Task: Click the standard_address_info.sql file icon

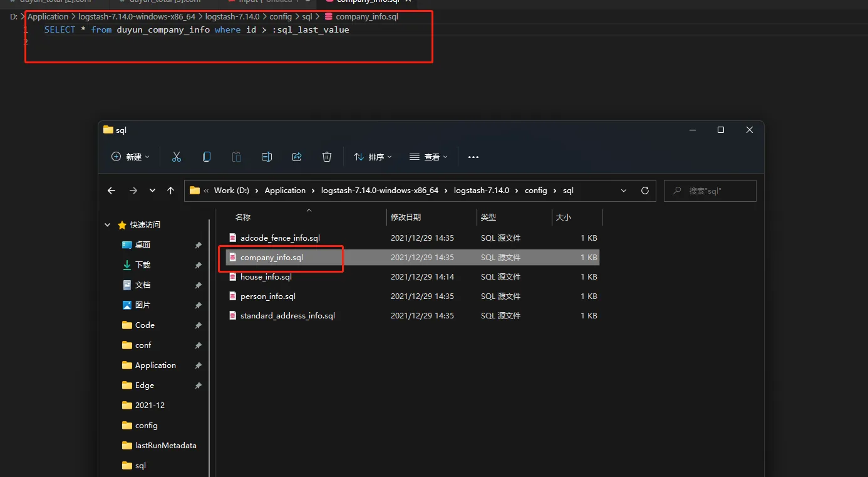Action: click(x=232, y=316)
